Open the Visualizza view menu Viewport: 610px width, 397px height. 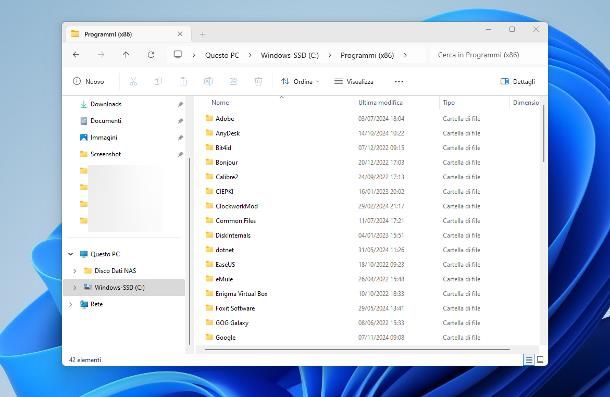[354, 81]
